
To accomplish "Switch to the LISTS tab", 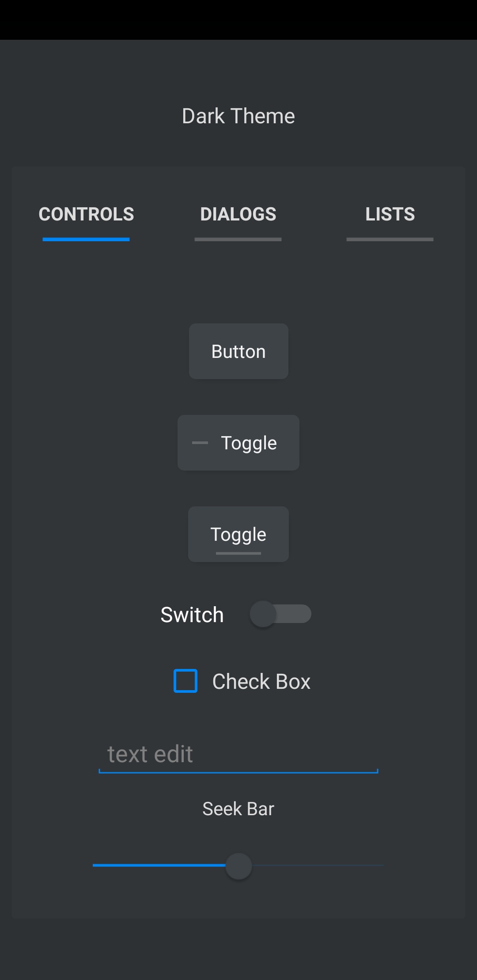I will coord(390,215).
